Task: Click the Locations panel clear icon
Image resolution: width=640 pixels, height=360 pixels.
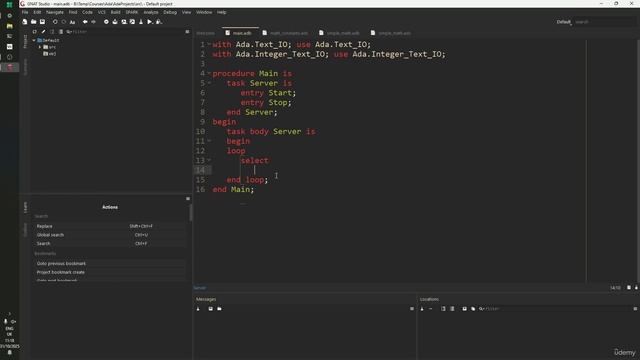Action: tap(422, 309)
